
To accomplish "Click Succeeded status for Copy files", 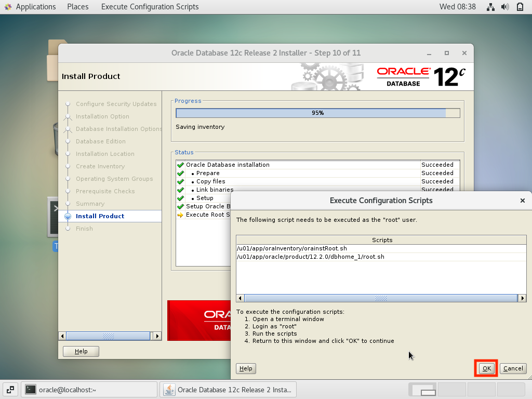I will (437, 181).
